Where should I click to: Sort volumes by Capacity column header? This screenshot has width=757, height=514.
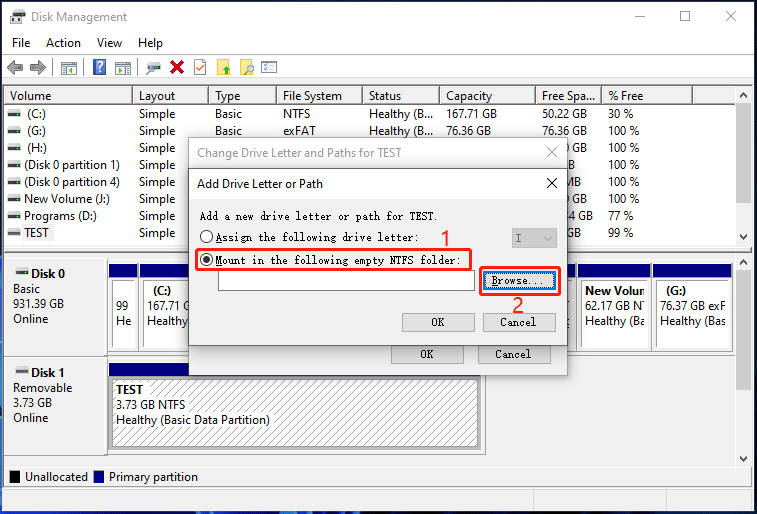click(469, 96)
